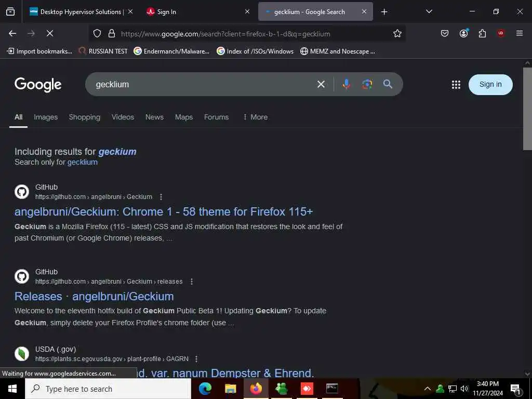Clear the Google search box text
The height and width of the screenshot is (399, 532).
point(321,84)
